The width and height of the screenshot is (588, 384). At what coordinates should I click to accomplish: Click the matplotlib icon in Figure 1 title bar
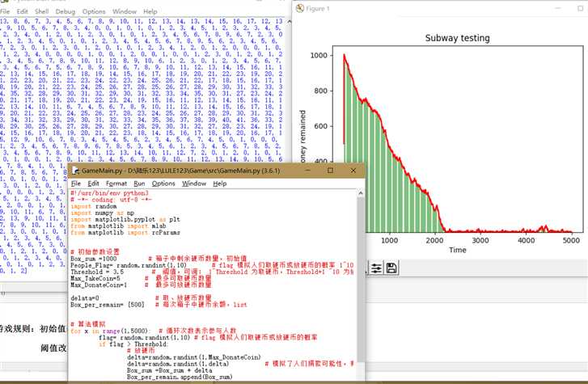299,8
